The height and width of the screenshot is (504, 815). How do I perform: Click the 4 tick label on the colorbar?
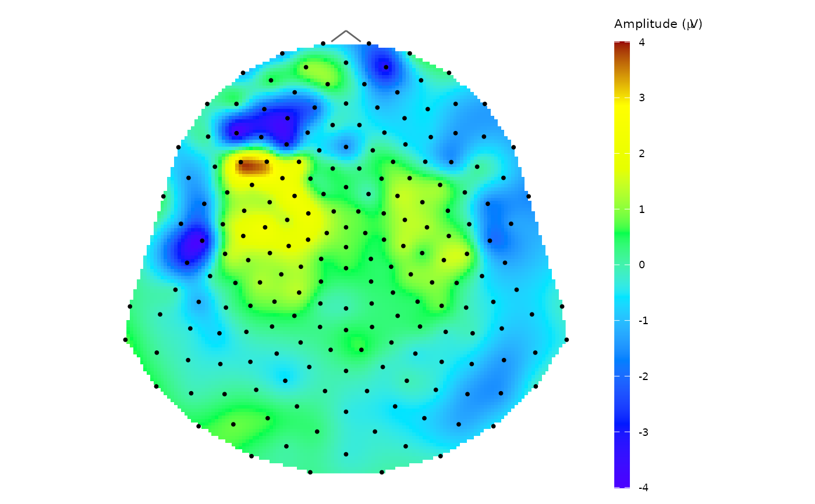point(641,42)
